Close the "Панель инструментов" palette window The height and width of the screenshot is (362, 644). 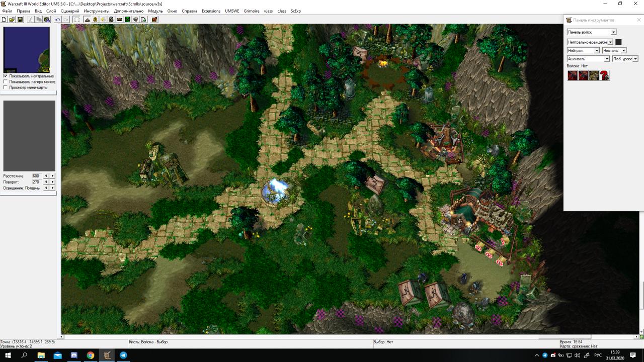tap(639, 20)
